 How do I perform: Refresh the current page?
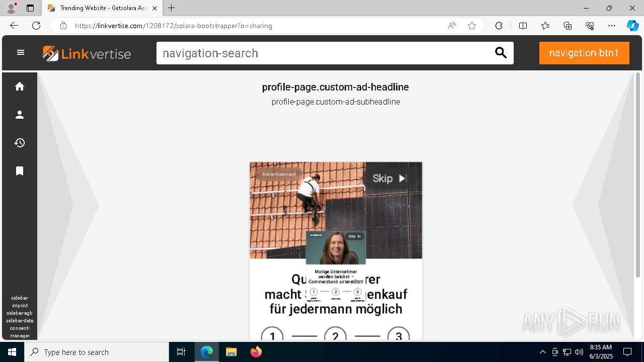point(36,26)
